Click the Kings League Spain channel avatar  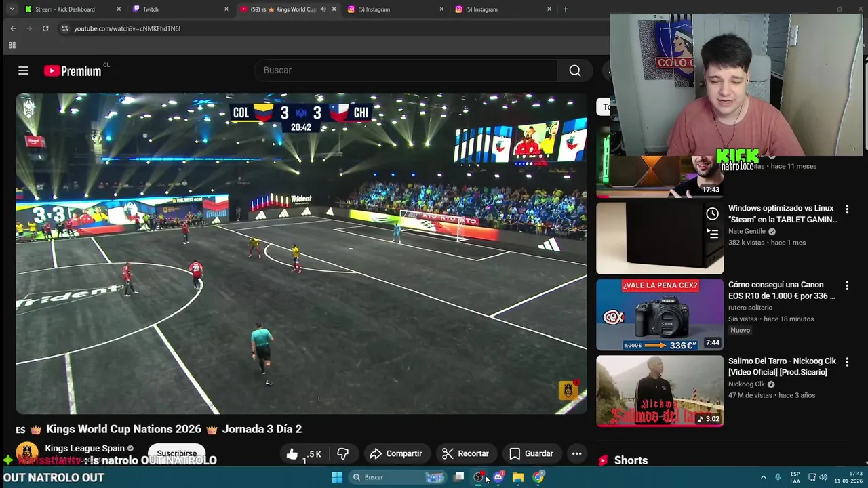(x=27, y=453)
